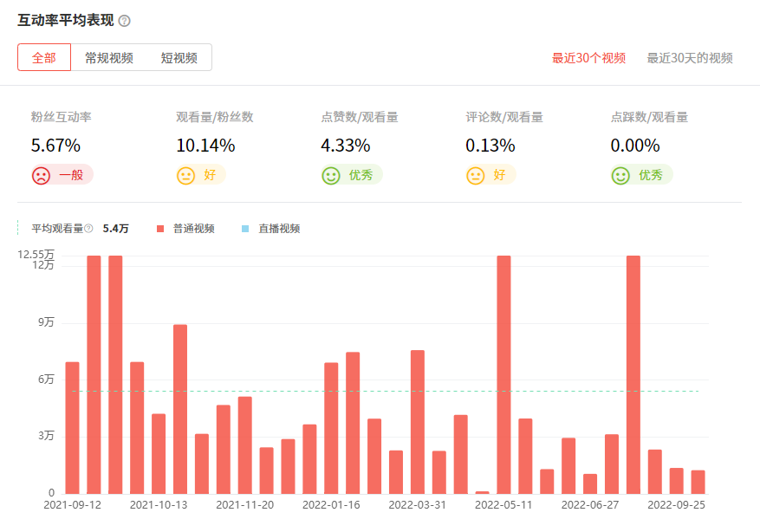This screenshot has height=532, width=760.
Task: Select the 全部 tab
Action: 44,58
